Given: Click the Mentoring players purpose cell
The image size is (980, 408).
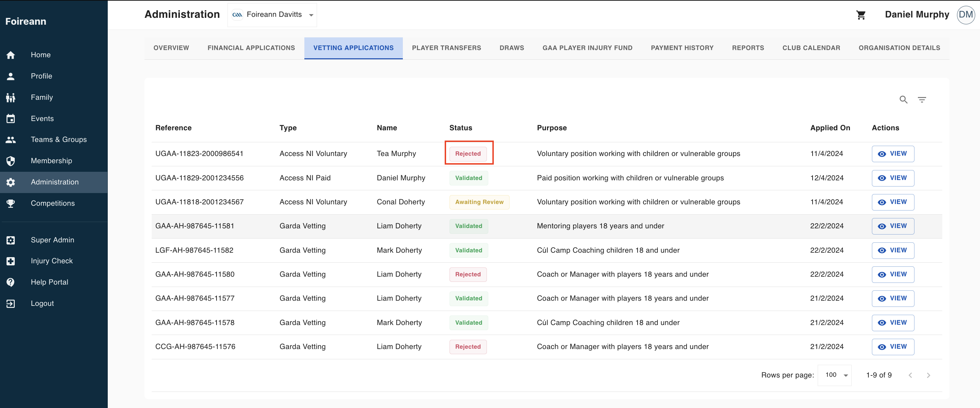Looking at the screenshot, I should click(600, 226).
